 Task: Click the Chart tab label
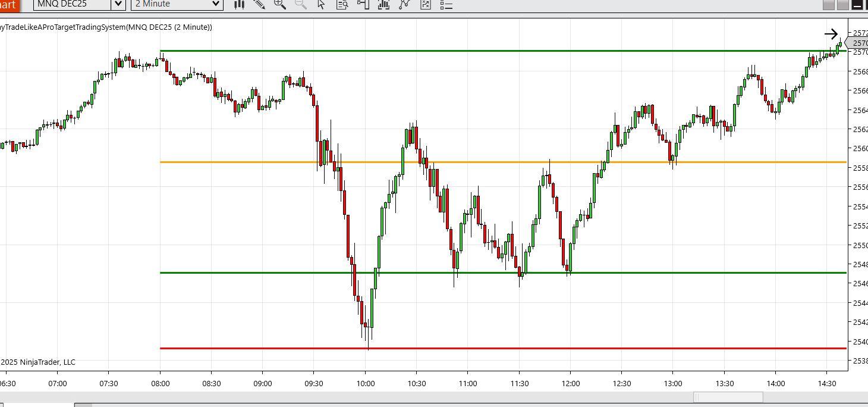[8, 5]
